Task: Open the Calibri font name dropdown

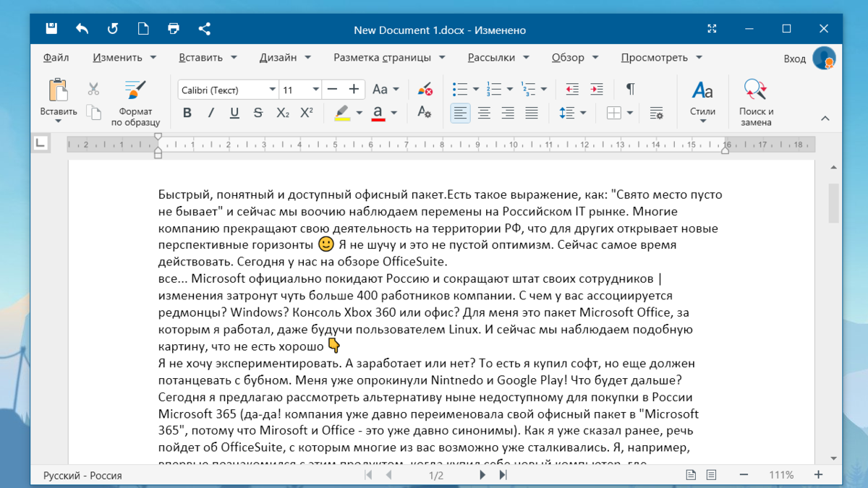Action: pyautogui.click(x=272, y=90)
